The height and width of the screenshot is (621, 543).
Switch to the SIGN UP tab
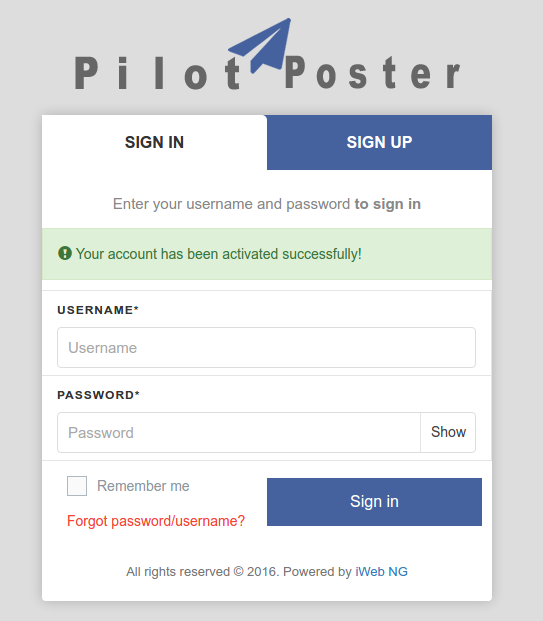coord(379,142)
